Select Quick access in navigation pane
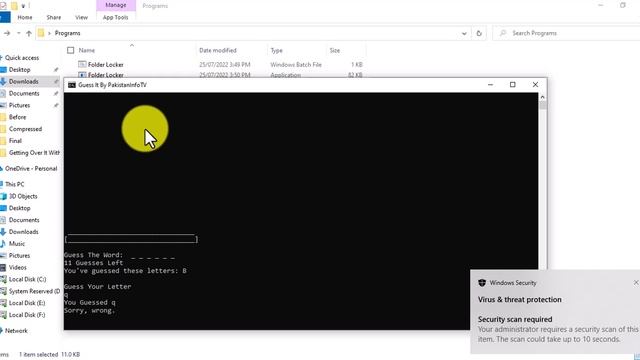Screen dimensions: 640x360 pos(22,58)
